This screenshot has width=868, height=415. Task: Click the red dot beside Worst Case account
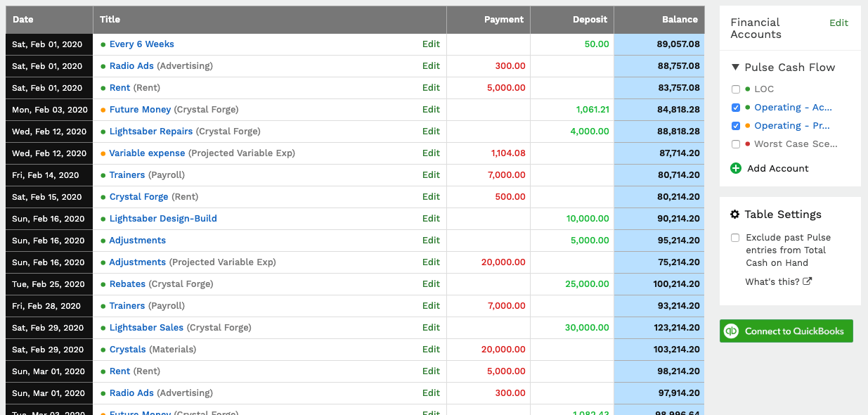(747, 143)
